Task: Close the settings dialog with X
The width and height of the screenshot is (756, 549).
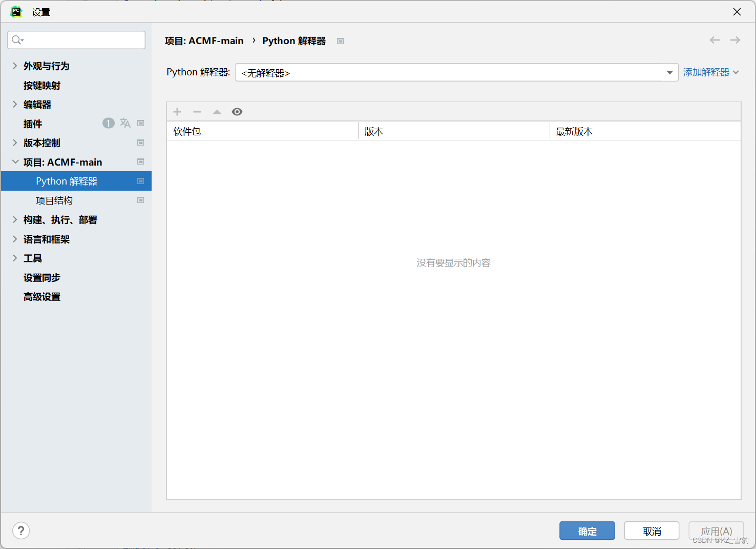Action: pyautogui.click(x=737, y=12)
